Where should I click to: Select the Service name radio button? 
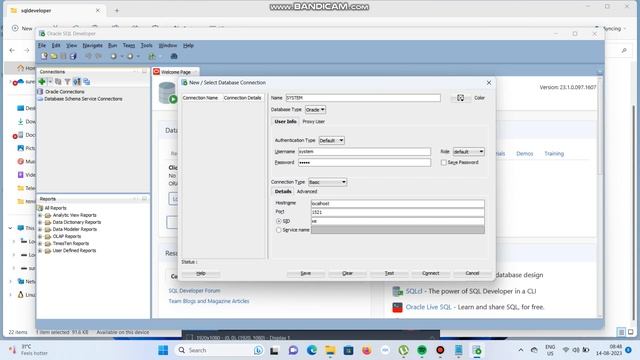pyautogui.click(x=279, y=230)
